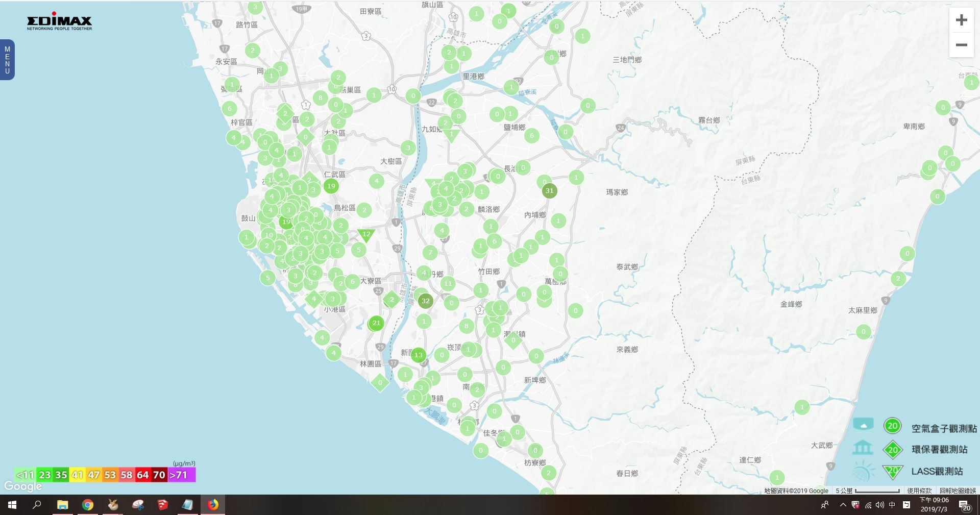Screen dimensions: 980x515
Task: Select the 7 station marker
Action: 430,252
